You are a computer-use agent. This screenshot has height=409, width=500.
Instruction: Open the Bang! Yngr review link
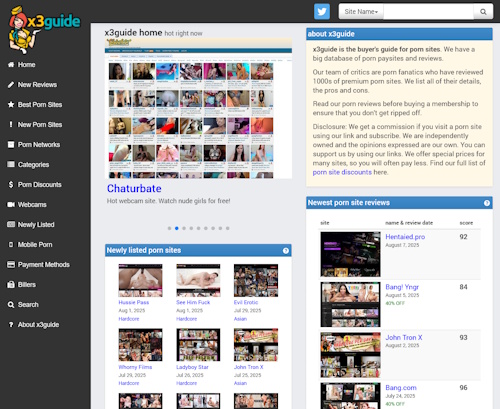click(x=402, y=287)
